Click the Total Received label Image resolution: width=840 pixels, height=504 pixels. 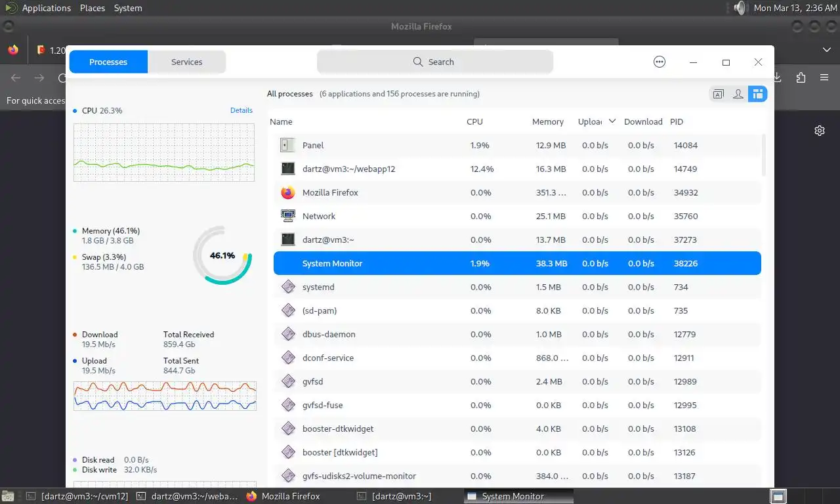click(189, 335)
